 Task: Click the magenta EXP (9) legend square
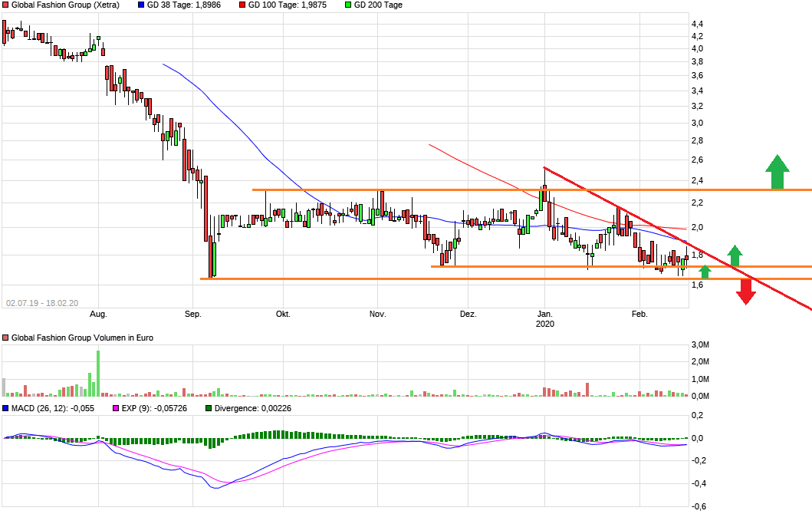point(117,409)
